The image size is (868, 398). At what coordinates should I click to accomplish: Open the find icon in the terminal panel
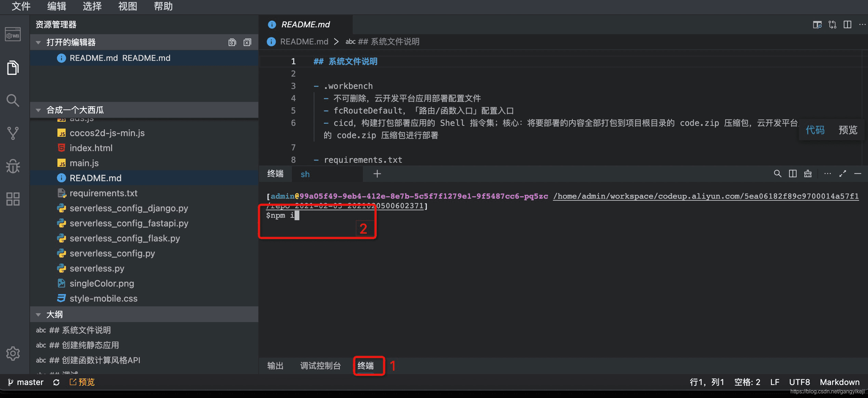778,173
